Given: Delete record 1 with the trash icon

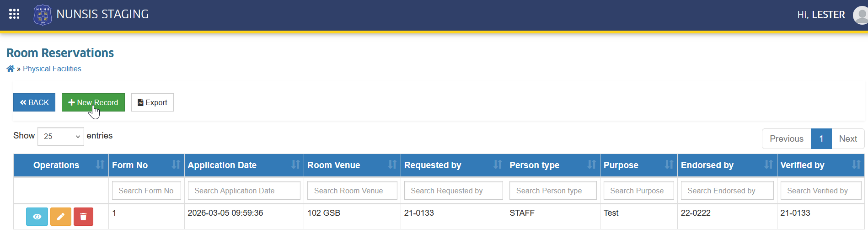Looking at the screenshot, I should (83, 217).
